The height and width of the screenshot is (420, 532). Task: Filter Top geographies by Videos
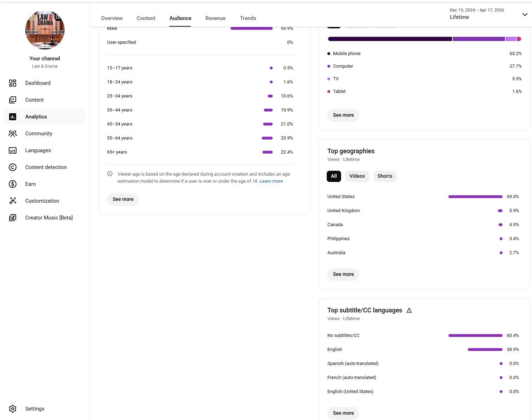(x=357, y=176)
